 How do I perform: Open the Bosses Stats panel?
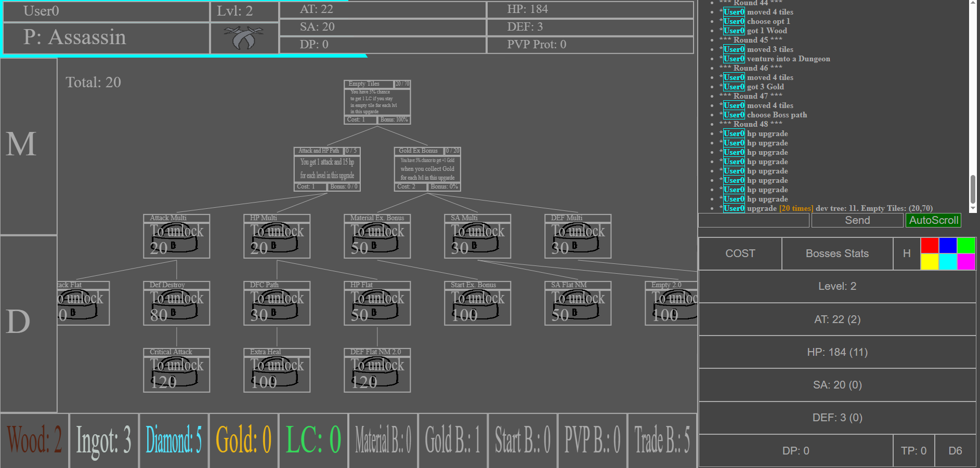tap(837, 253)
